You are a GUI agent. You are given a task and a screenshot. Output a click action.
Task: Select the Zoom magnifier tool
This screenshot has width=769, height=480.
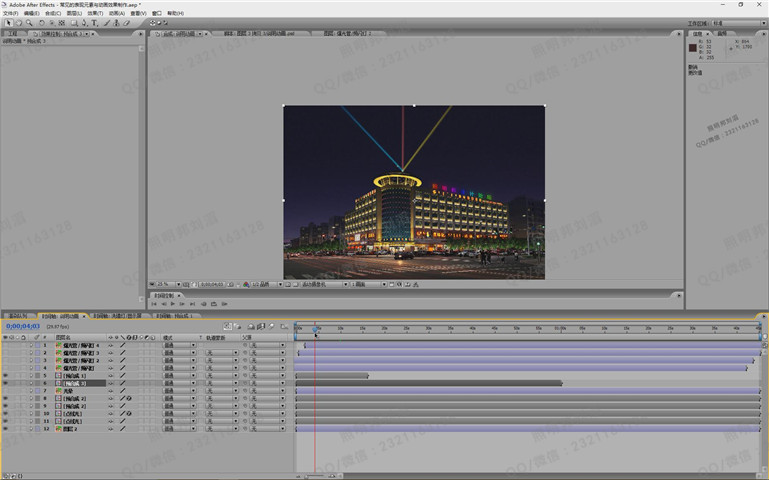click(x=29, y=23)
